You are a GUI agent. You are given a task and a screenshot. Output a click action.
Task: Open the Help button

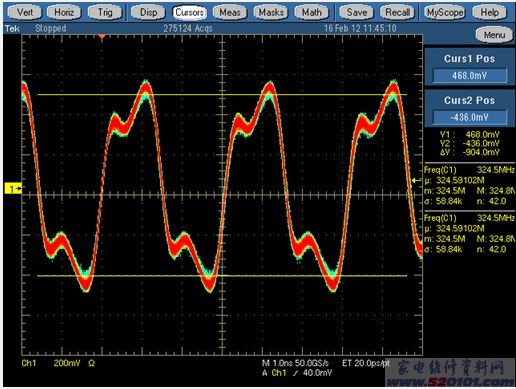[489, 13]
